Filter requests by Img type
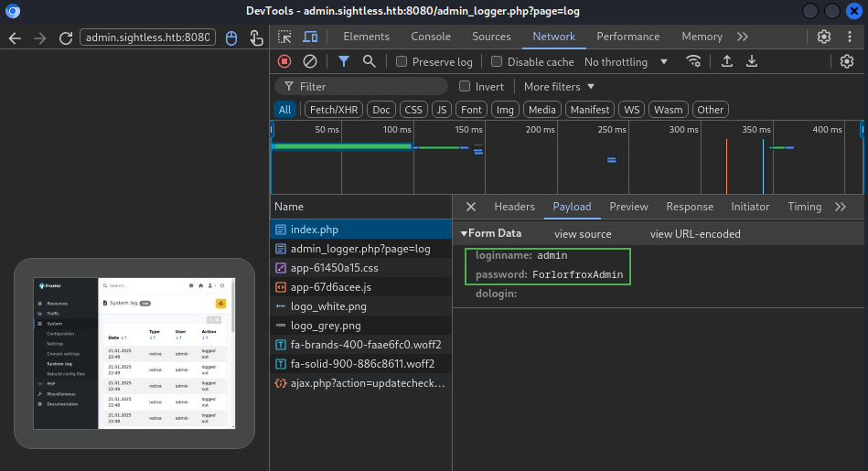 [x=504, y=110]
